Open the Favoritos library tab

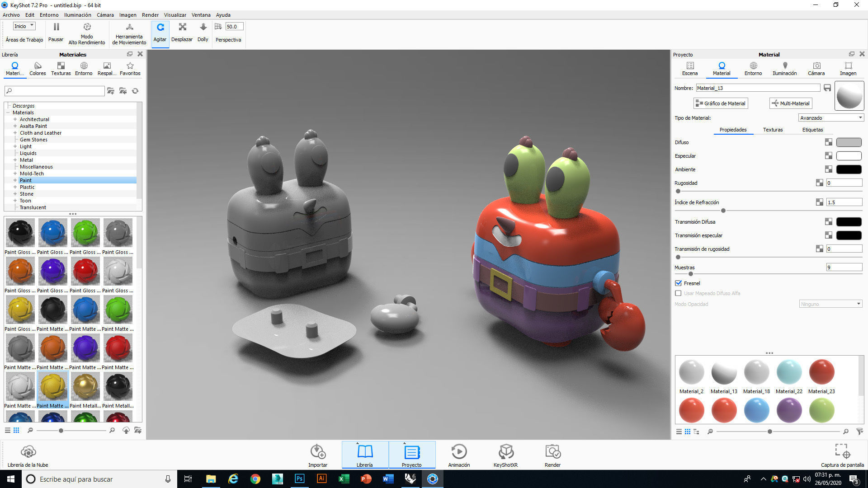(130, 69)
